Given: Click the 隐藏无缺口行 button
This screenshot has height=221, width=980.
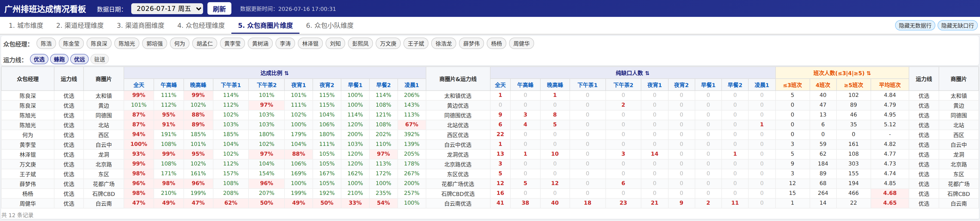Looking at the screenshot, I should 958,26.
